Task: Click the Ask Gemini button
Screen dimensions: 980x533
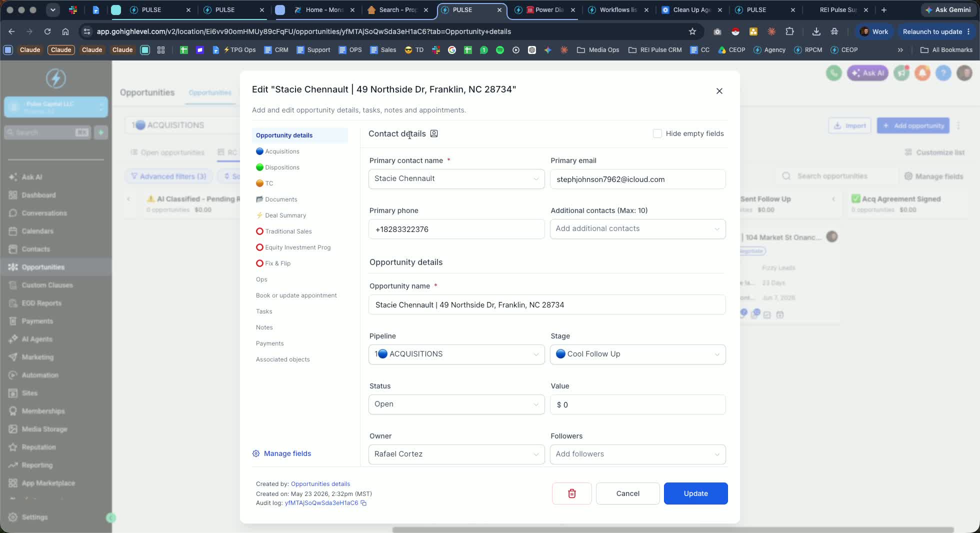Action: (x=948, y=10)
